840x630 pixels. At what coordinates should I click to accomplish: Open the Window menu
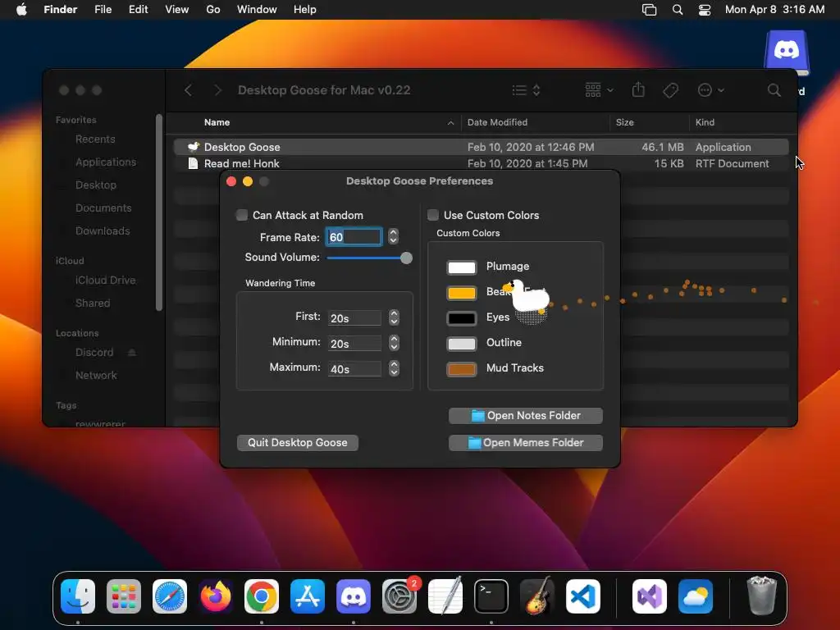[257, 10]
